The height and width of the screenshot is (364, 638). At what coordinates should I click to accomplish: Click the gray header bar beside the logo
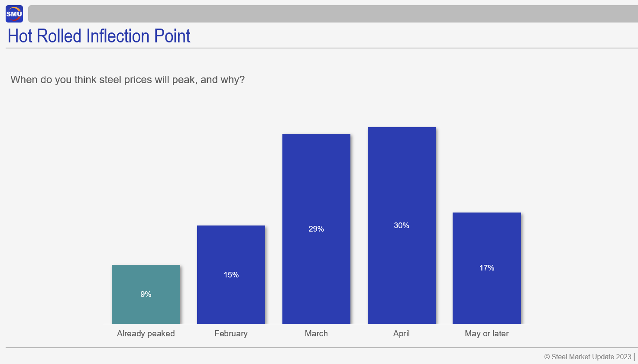point(333,14)
